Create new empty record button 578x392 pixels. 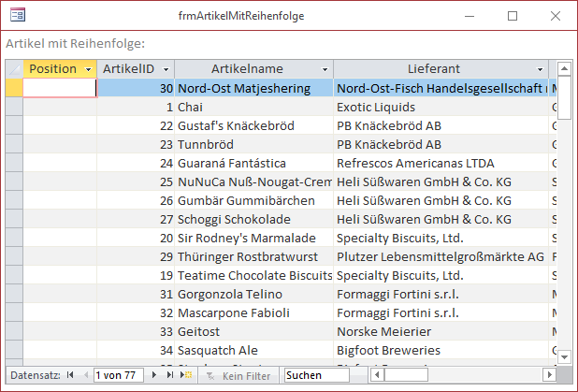pos(186,375)
